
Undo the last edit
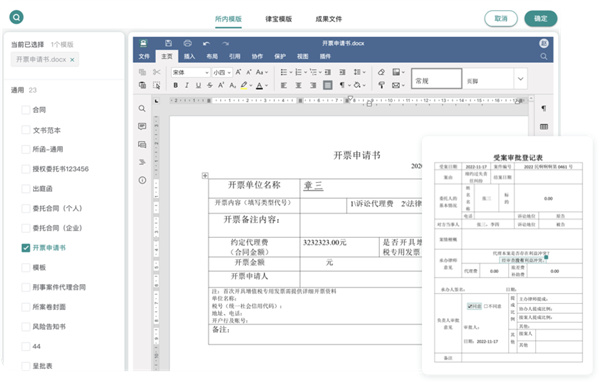click(207, 44)
